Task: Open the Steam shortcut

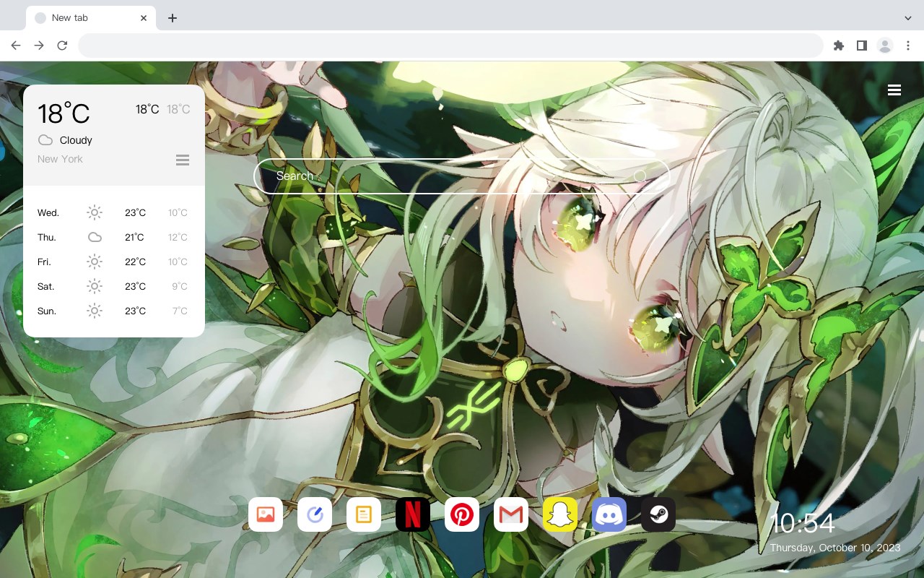Action: [x=658, y=514]
